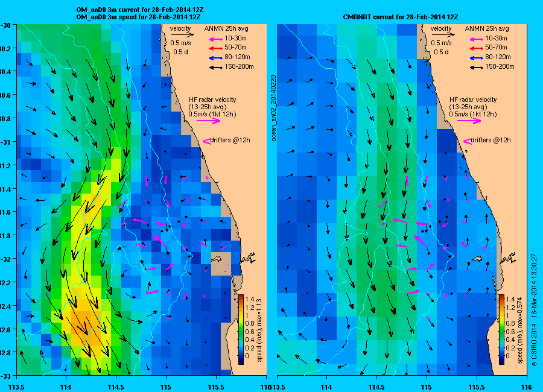Screen dimensions: 543x392
Task: Click the title 'OM_anD0 3m speed for 28-Feb-2014 12Z'
Action: click(x=139, y=17)
